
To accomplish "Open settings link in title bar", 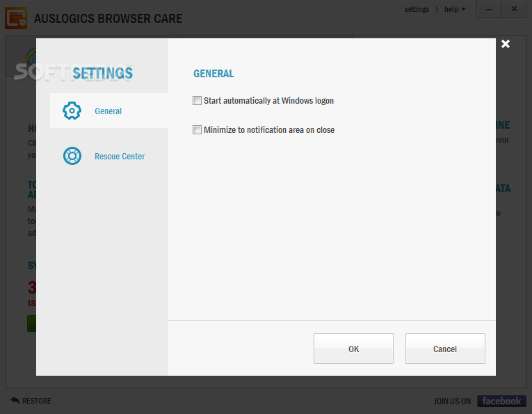I will coord(417,9).
